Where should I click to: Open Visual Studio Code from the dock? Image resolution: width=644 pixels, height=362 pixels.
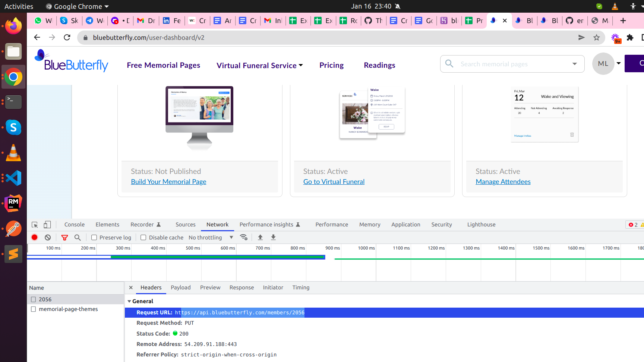pos(13,178)
